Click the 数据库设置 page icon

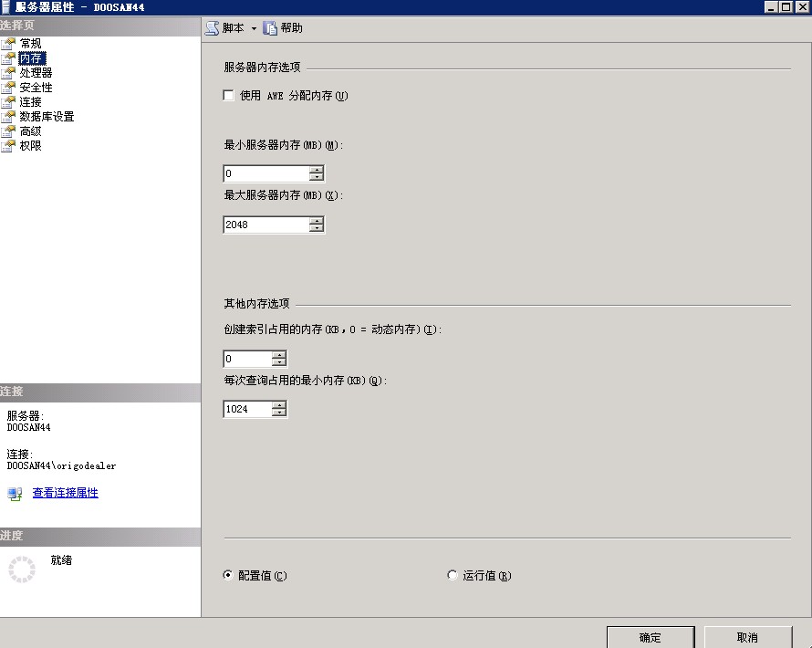click(x=8, y=116)
